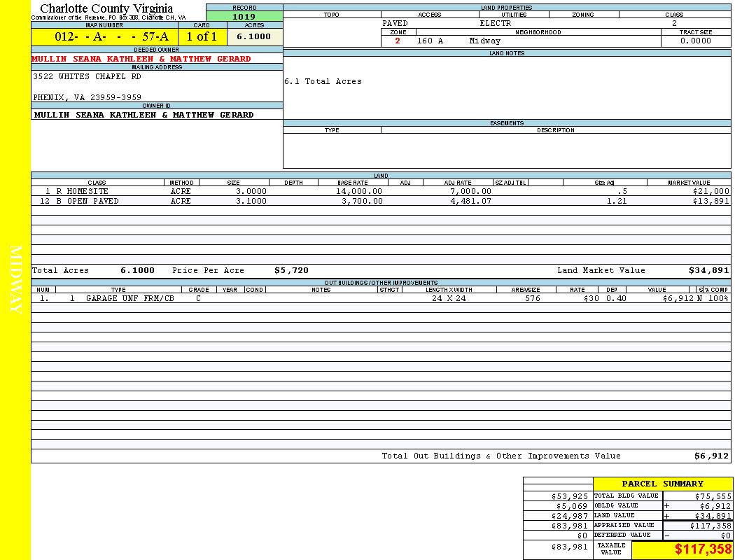Click the Acres field showing 6.1000
735x560 pixels.
pyautogui.click(x=253, y=37)
